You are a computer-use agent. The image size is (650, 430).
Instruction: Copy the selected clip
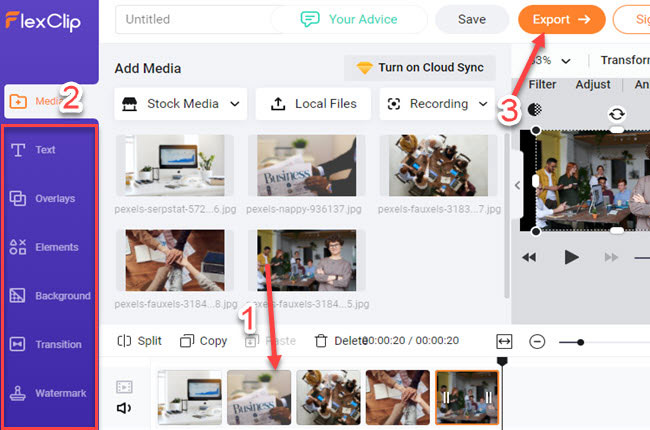[204, 341]
